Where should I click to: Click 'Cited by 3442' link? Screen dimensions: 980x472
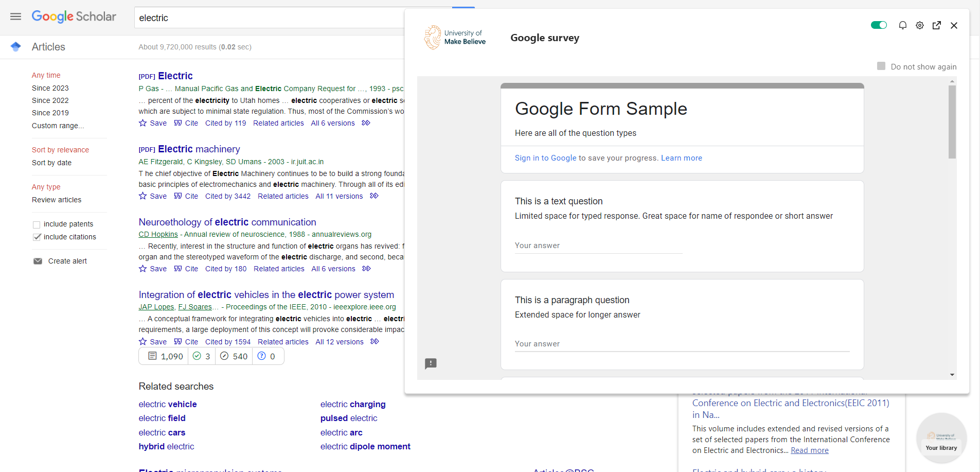228,196
